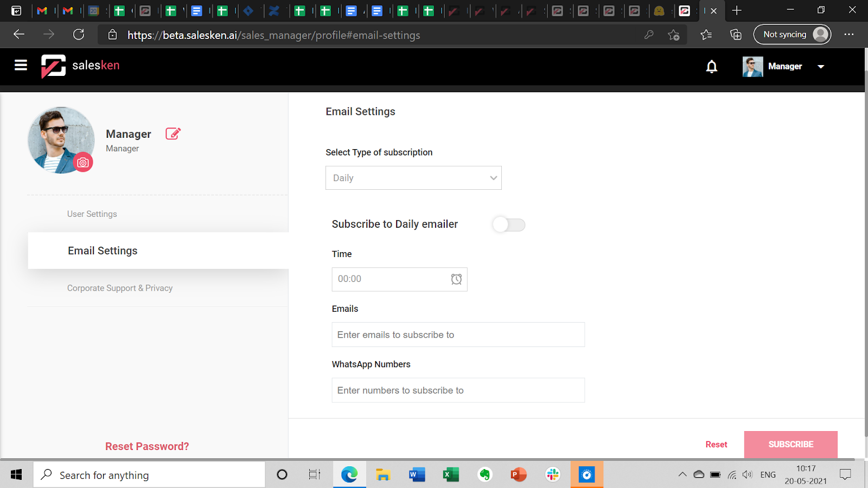Edit profile name with pencil icon
Screen dimensions: 868x488
point(173,133)
